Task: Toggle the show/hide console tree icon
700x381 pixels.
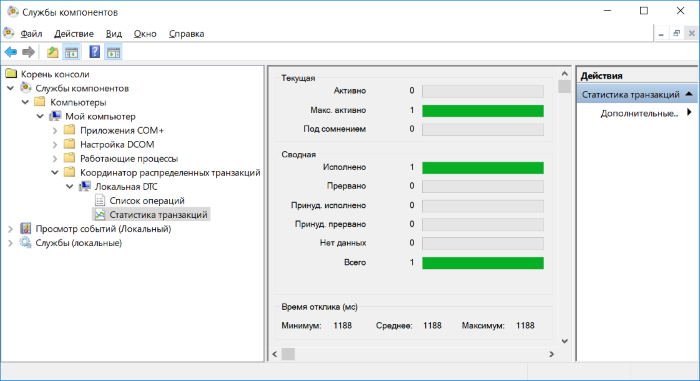Action: click(71, 52)
